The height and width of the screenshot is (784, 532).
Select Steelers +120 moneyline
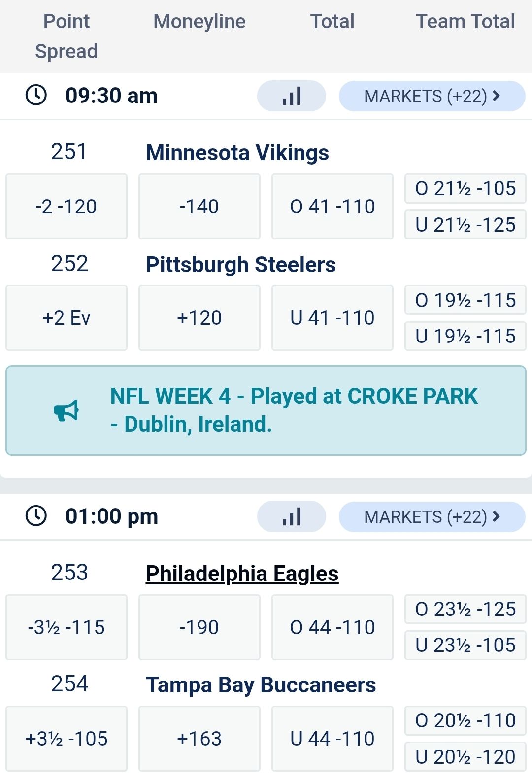point(199,318)
